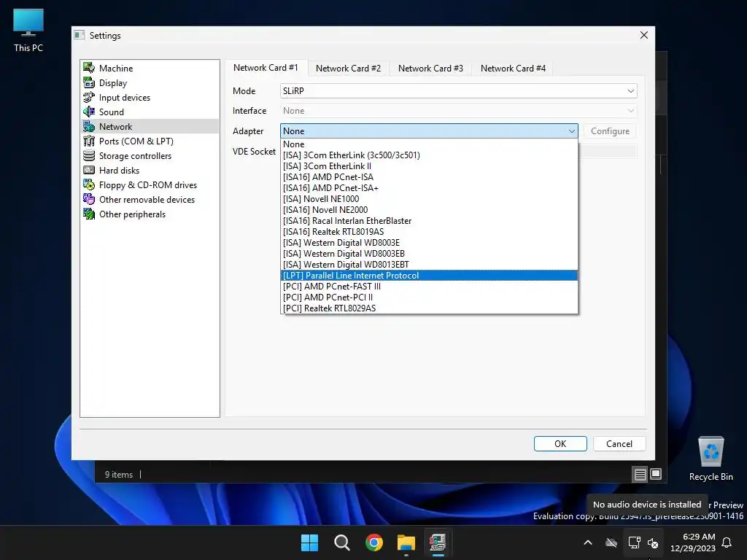The width and height of the screenshot is (747, 560).
Task: Open File Explorer from taskbar
Action: click(406, 542)
